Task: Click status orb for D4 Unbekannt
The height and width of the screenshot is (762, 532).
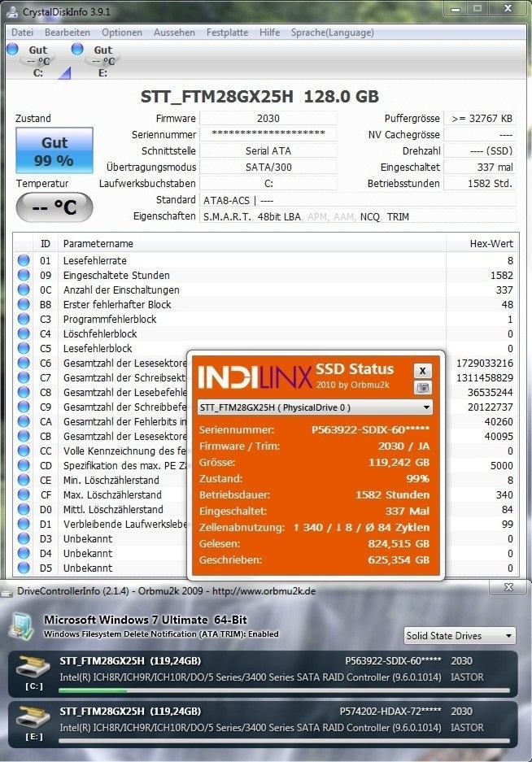Action: click(24, 553)
